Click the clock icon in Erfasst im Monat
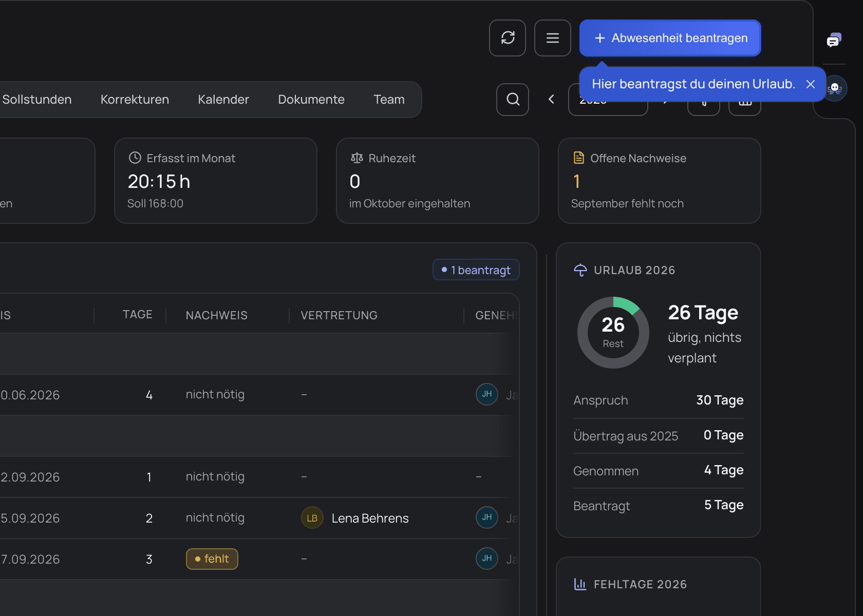 click(x=135, y=158)
